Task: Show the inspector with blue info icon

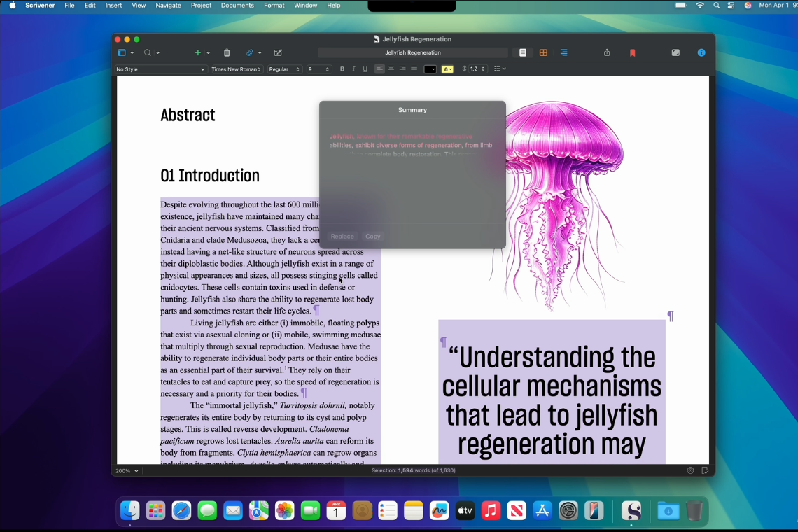Action: tap(701, 52)
